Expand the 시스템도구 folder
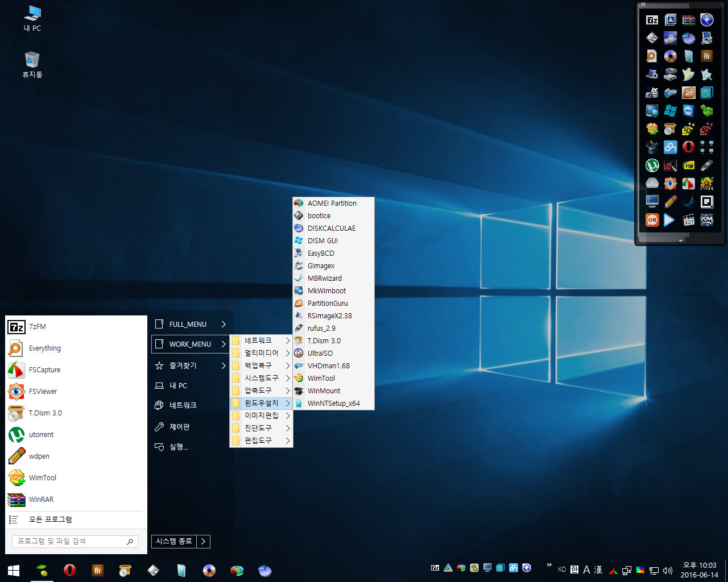Screen dimensions: 728x582 (261, 378)
